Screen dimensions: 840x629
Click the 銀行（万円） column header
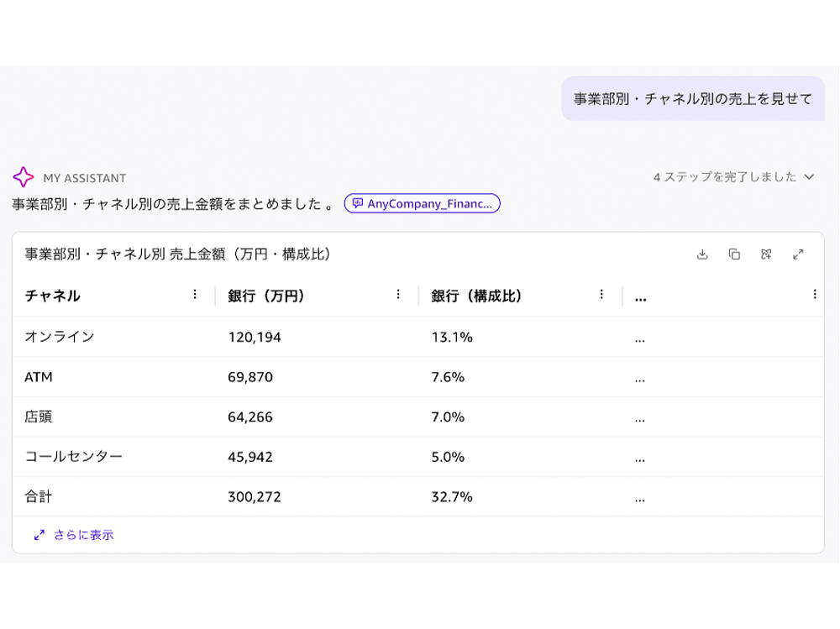(266, 296)
